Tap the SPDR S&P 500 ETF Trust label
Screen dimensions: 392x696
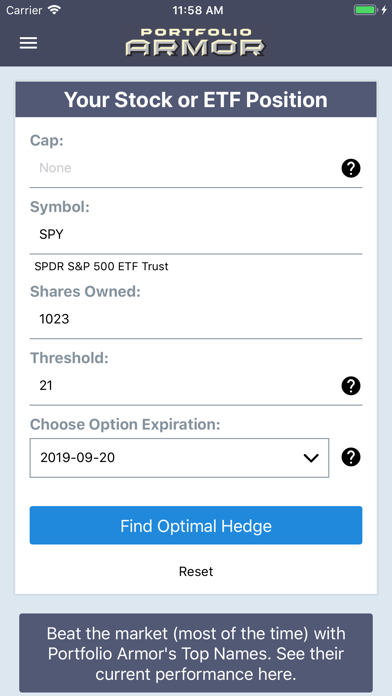coord(102,266)
